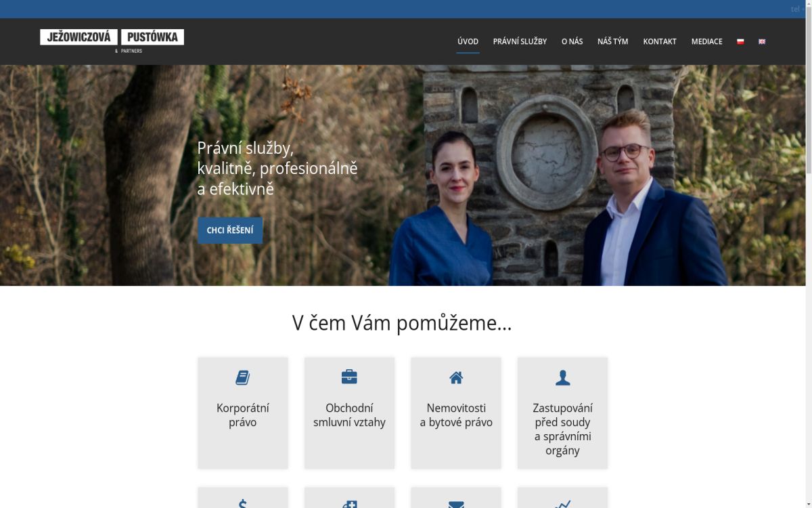This screenshot has height=508, width=812.
Task: Click the rising chart icon in the bottom row
Action: tap(562, 504)
